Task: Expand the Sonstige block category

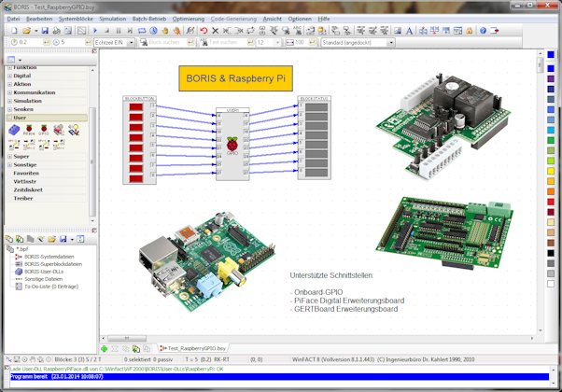Action: (x=9, y=165)
